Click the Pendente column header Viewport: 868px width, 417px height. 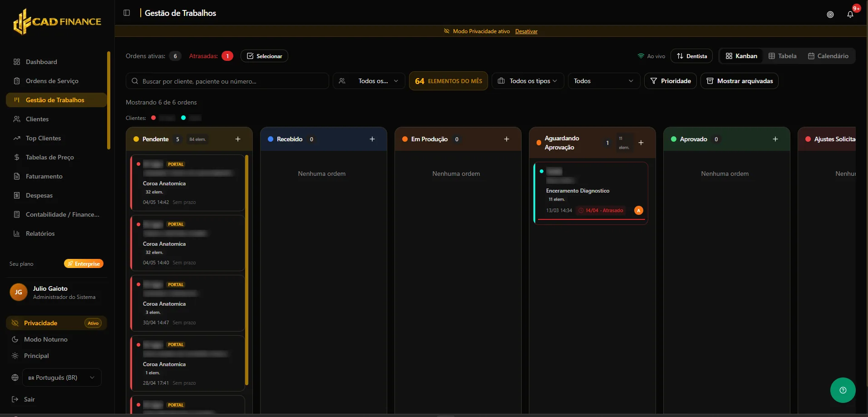point(189,139)
